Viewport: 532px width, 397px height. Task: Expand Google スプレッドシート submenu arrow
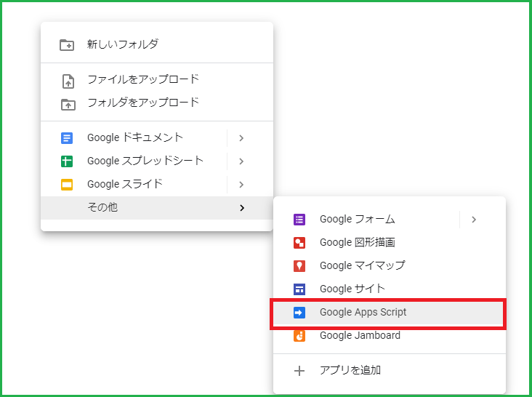coord(241,161)
